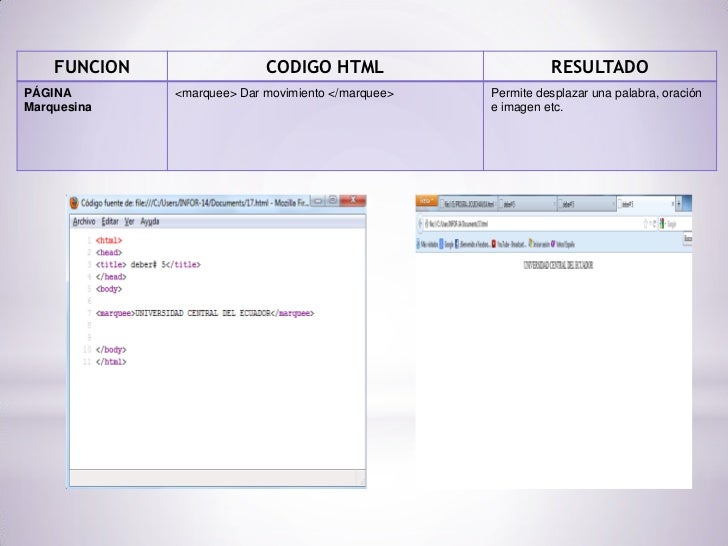Click the Yahoo favicon in bookmarks bar
This screenshot has width=728, height=546.
pyautogui.click(x=553, y=244)
